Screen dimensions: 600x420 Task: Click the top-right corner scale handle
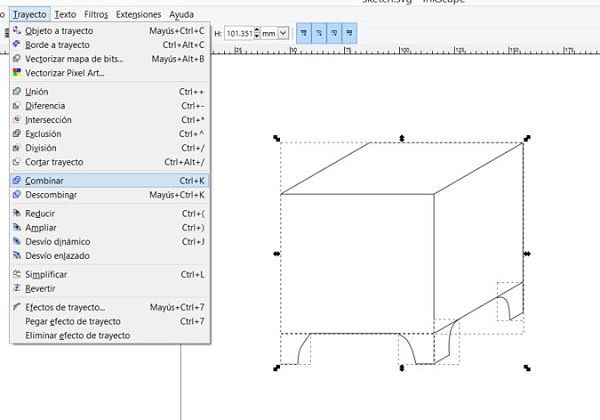click(x=527, y=138)
